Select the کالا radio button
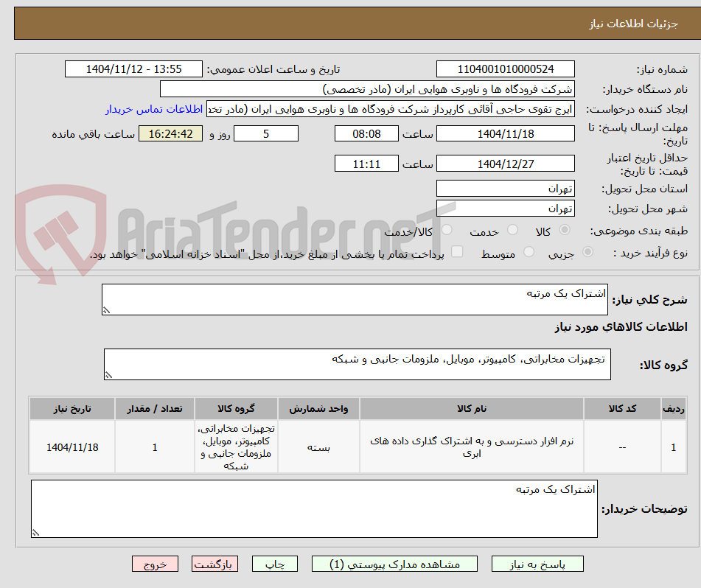The height and width of the screenshot is (588, 701). 565,230
